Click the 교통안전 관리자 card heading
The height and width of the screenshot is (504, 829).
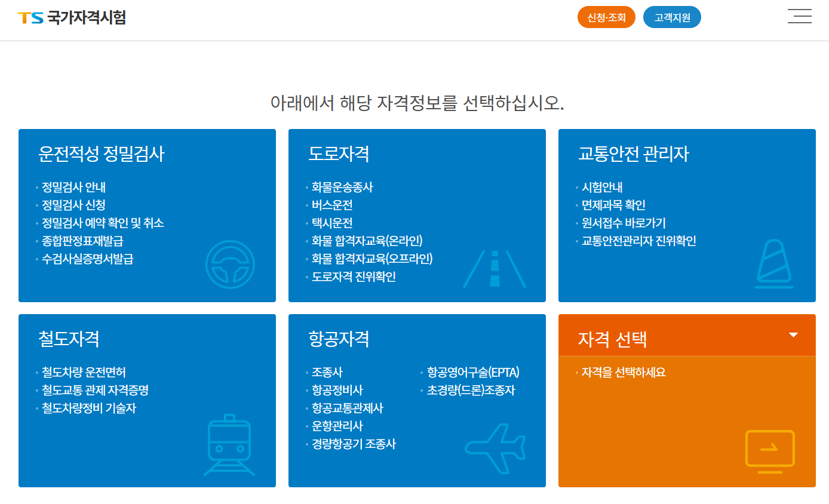633,154
